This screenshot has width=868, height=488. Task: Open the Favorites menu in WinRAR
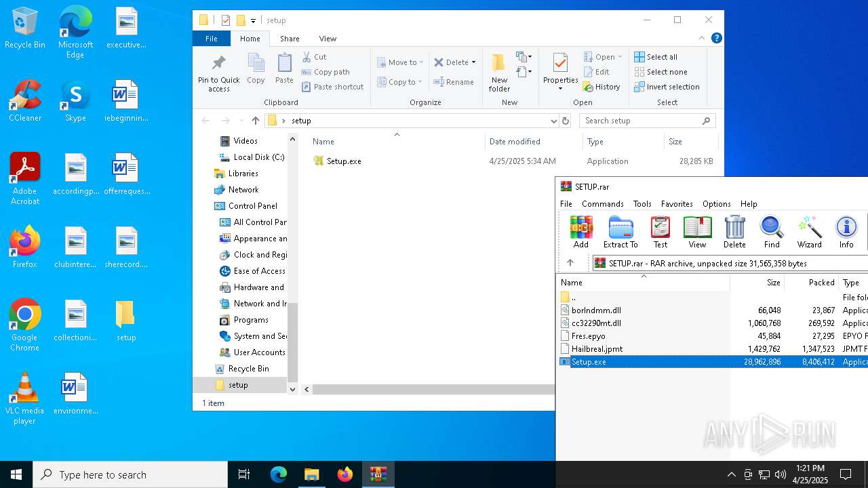(677, 203)
